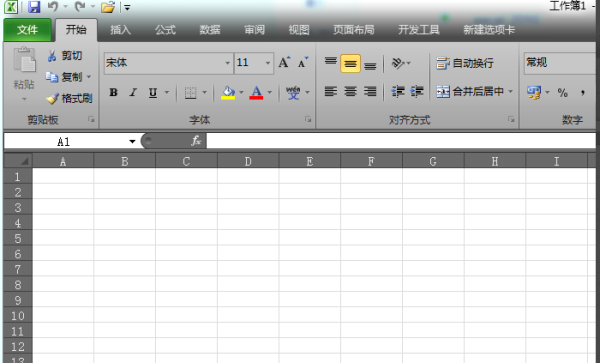Click the Increase Indent icon
This screenshot has height=363, width=600.
coord(416,92)
